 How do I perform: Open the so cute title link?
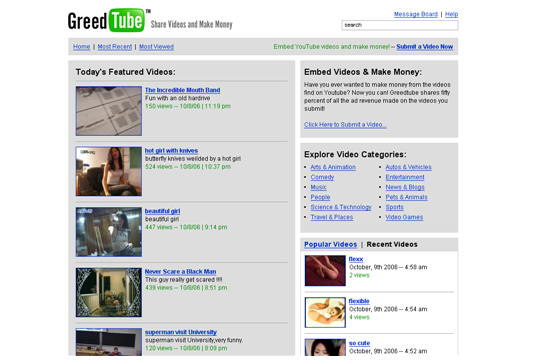point(359,343)
